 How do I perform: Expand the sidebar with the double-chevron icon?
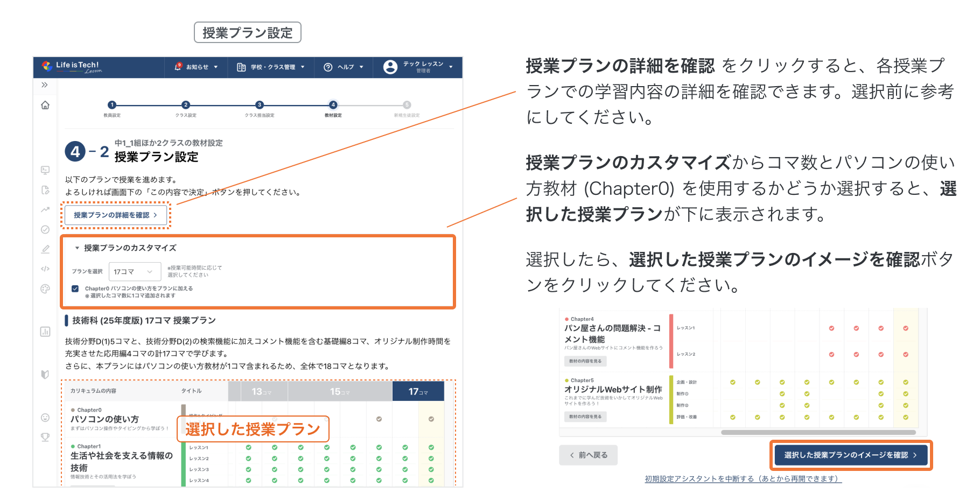[x=45, y=85]
